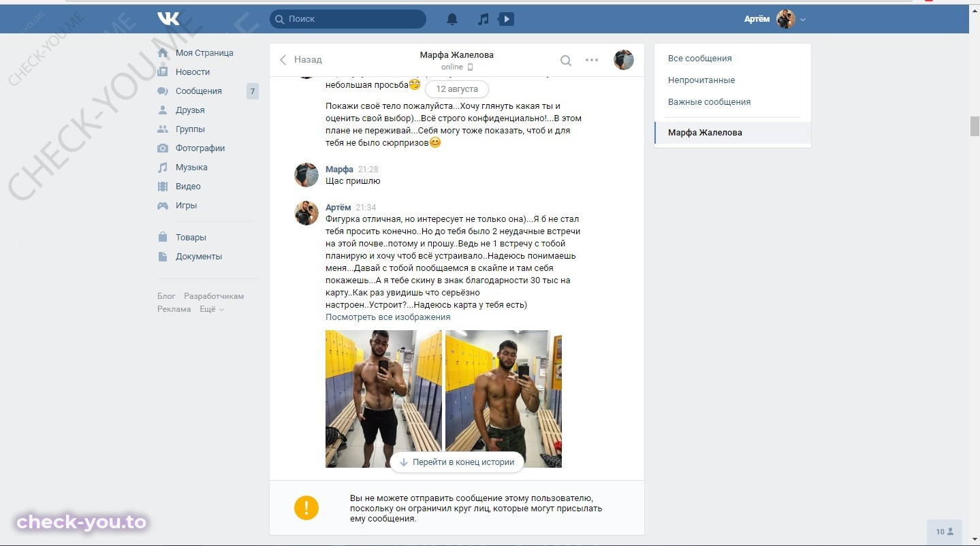This screenshot has width=980, height=546.
Task: Click Артём's avatar next to his message
Action: (306, 213)
